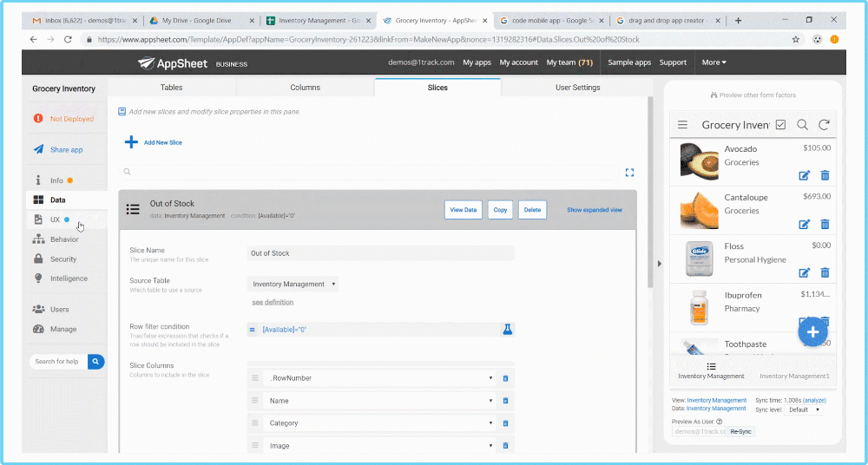
Task: Delete the Category slice column
Action: pyautogui.click(x=505, y=423)
